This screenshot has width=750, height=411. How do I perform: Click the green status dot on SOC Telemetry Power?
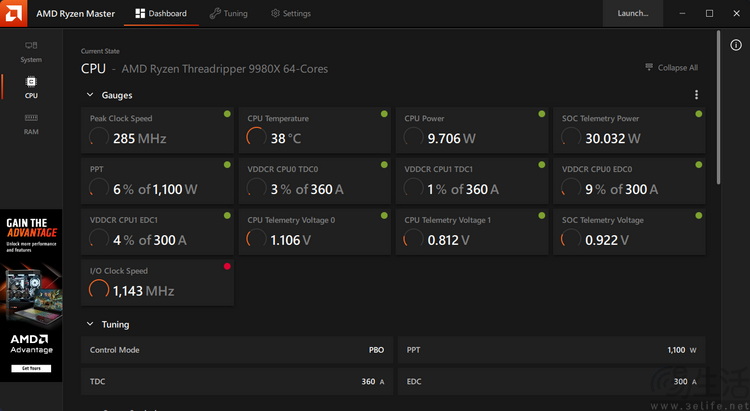click(699, 114)
